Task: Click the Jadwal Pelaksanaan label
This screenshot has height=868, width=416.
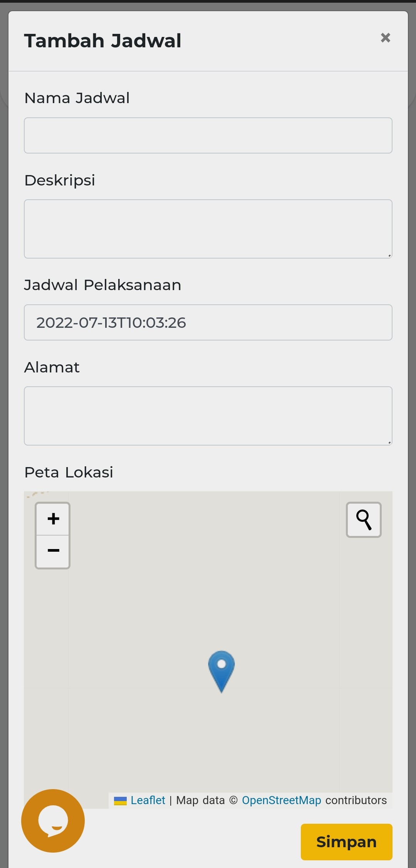Action: [x=102, y=285]
